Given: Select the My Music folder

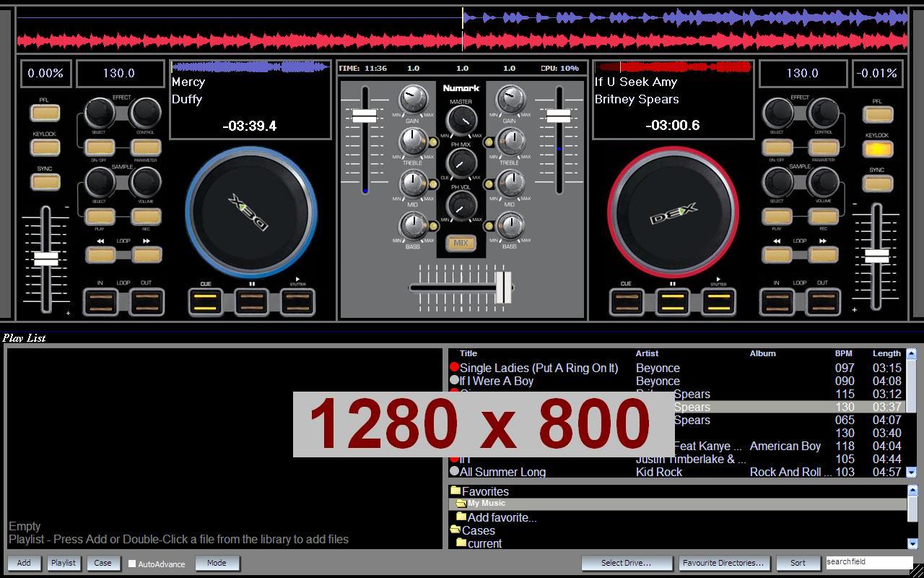Looking at the screenshot, I should (x=679, y=504).
